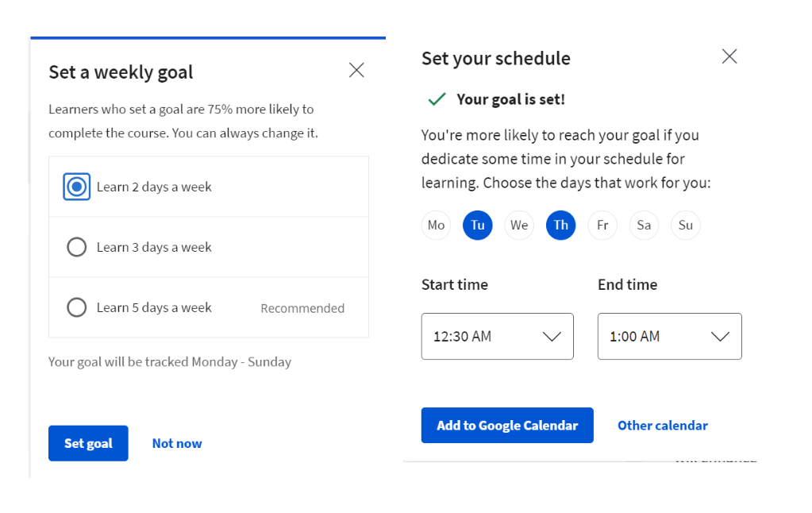This screenshot has height=513, width=812.
Task: Close the Set a weekly goal dialog
Action: (x=356, y=71)
